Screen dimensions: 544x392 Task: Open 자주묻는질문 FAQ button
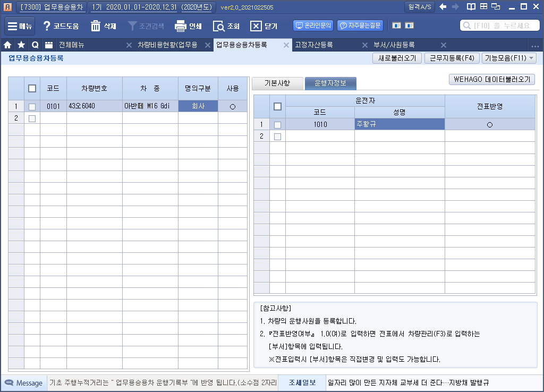(360, 25)
